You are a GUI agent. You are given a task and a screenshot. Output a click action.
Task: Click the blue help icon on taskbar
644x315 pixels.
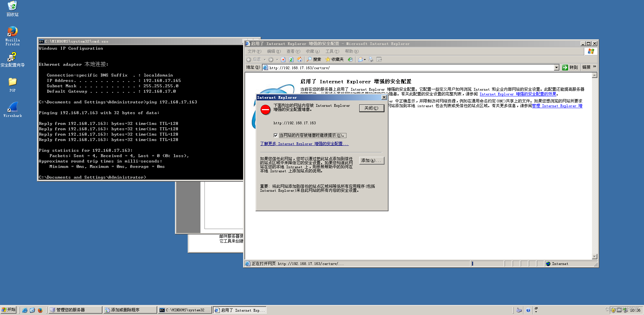(x=528, y=310)
